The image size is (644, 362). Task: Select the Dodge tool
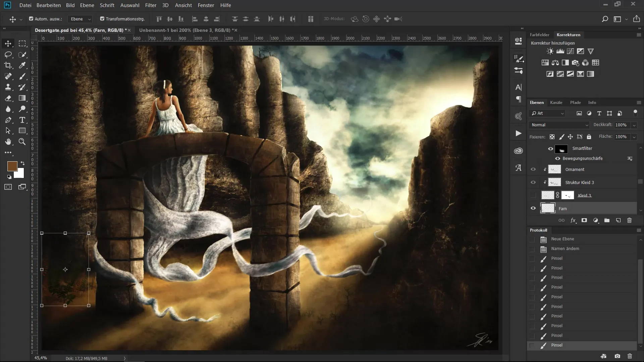click(x=22, y=109)
